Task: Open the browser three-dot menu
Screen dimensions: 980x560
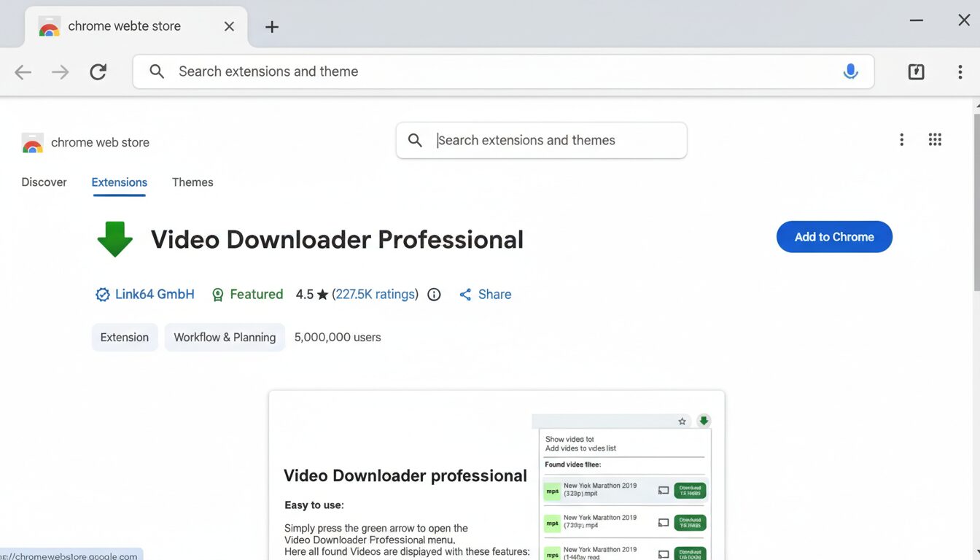Action: pos(960,71)
